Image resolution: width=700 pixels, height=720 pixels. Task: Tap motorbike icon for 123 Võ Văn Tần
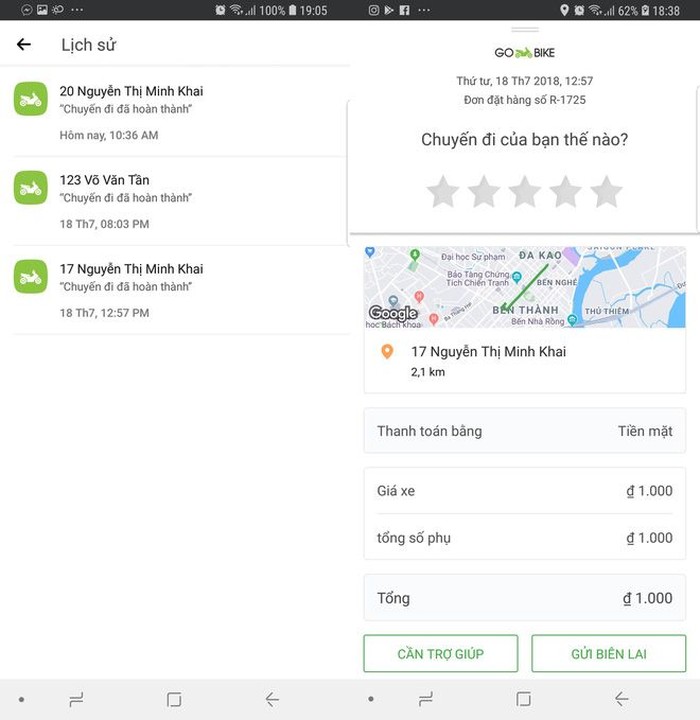[x=30, y=188]
